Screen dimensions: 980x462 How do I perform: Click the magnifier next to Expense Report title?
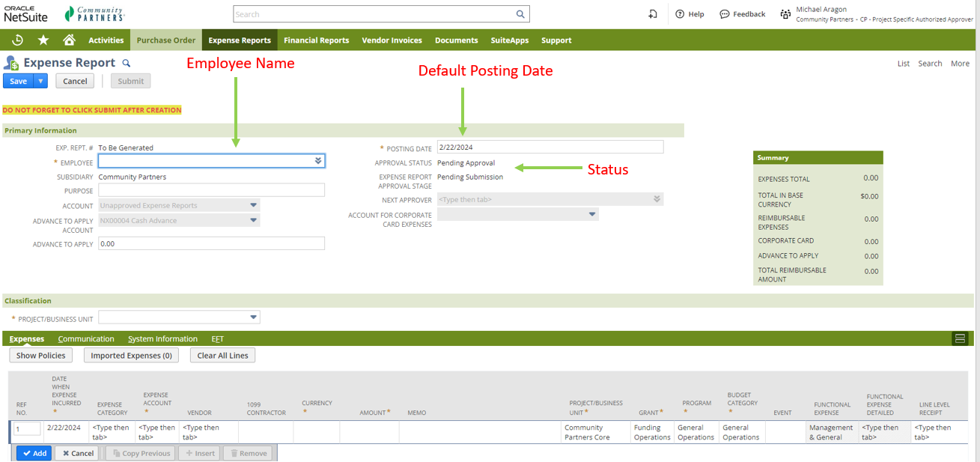(127, 64)
